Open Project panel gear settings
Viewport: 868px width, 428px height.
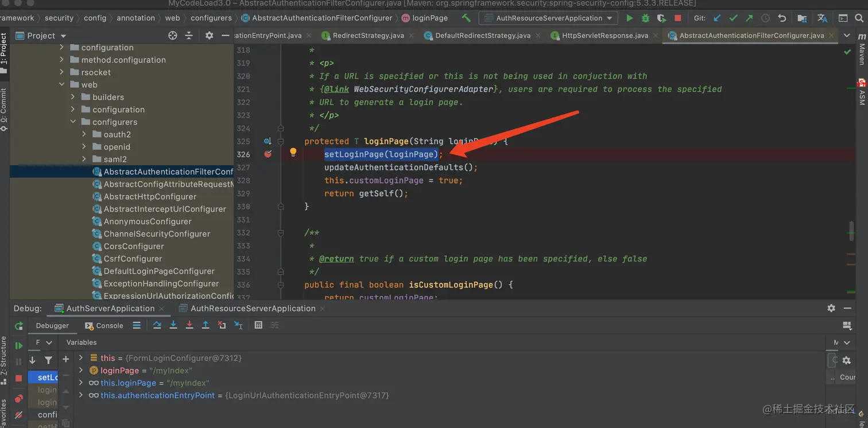(209, 36)
